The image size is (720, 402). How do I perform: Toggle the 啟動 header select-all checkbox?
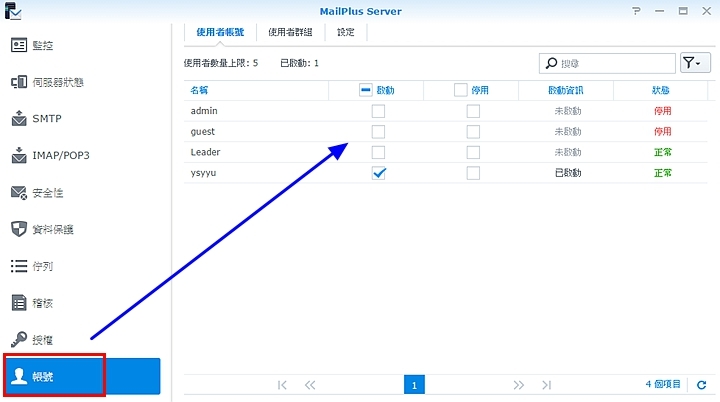point(366,90)
